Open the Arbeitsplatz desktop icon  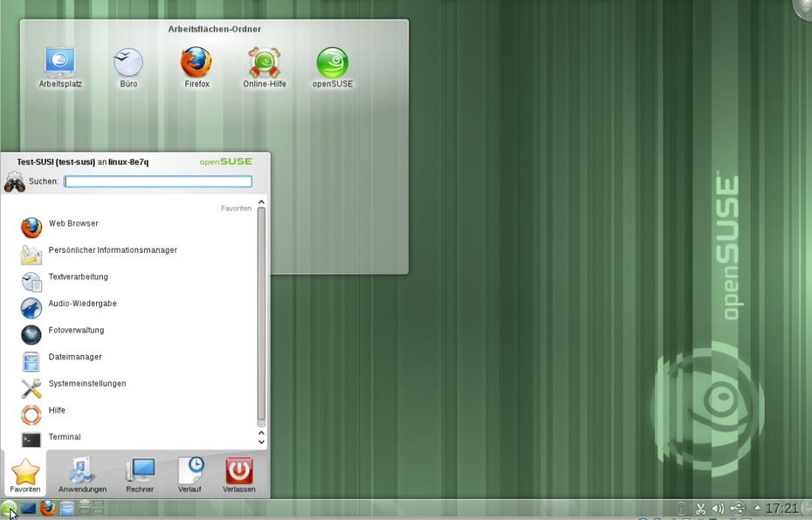(59, 64)
